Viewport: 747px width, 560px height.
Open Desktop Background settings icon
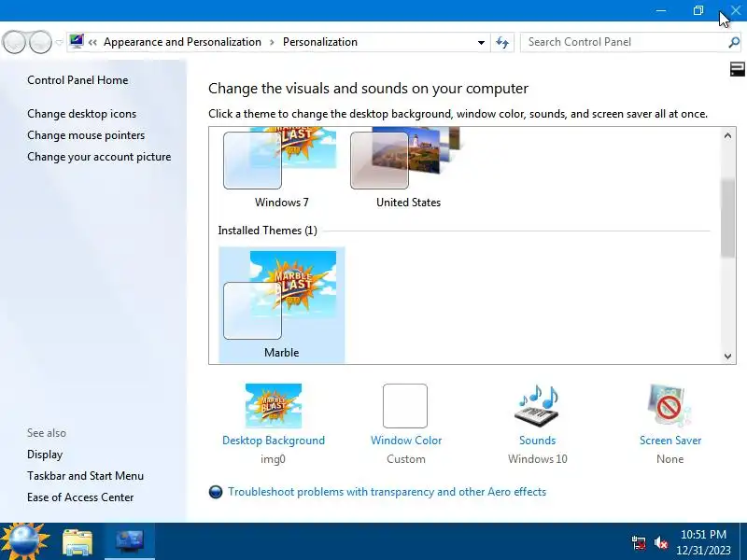pyautogui.click(x=274, y=406)
